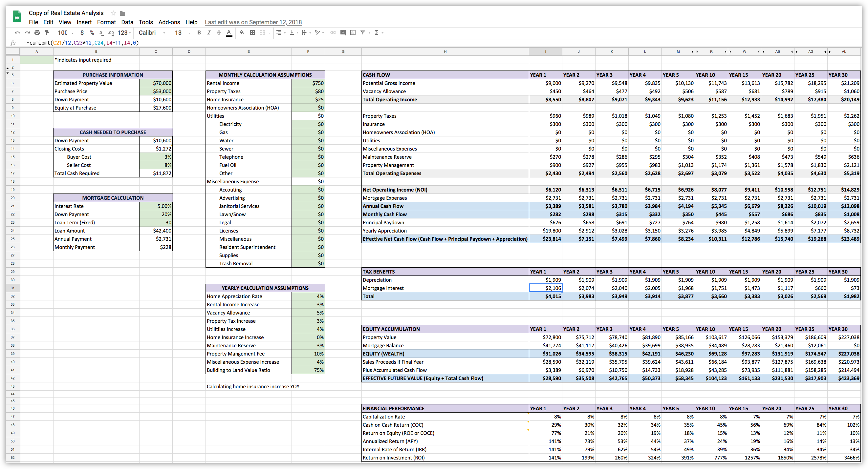Open the functions sigma menu
The image size is (868, 469).
376,33
